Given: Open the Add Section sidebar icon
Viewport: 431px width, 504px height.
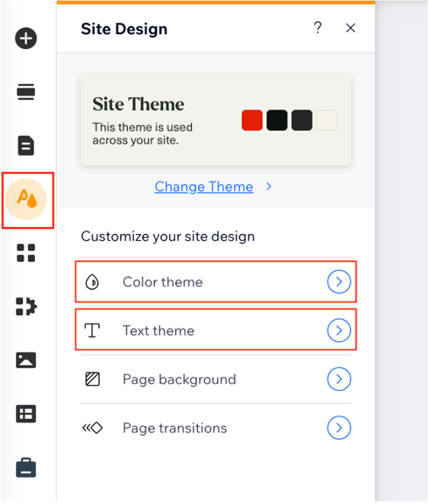Looking at the screenshot, I should coord(26,92).
